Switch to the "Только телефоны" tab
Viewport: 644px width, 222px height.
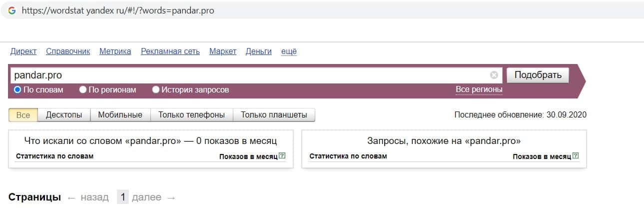coord(191,115)
